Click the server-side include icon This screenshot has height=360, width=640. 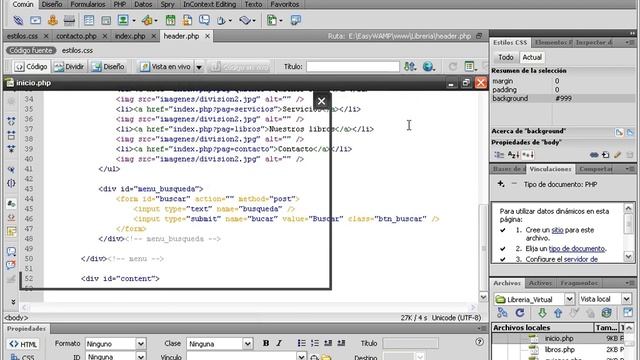coord(187,20)
